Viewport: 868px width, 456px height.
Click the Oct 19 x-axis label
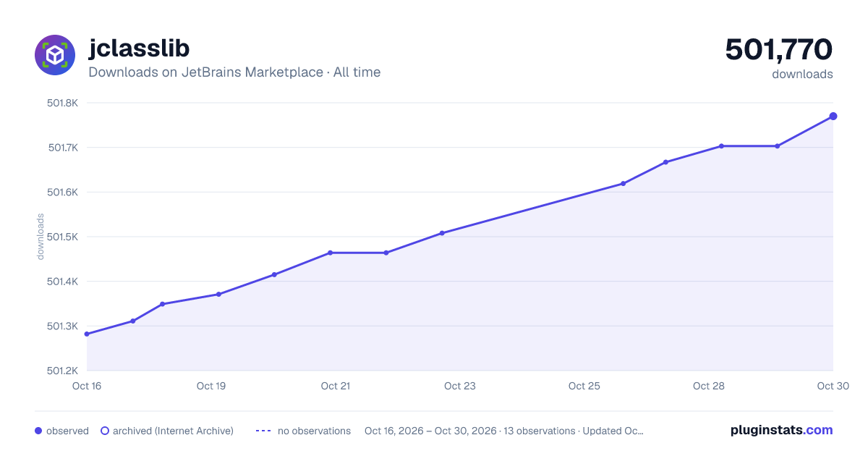coord(211,386)
